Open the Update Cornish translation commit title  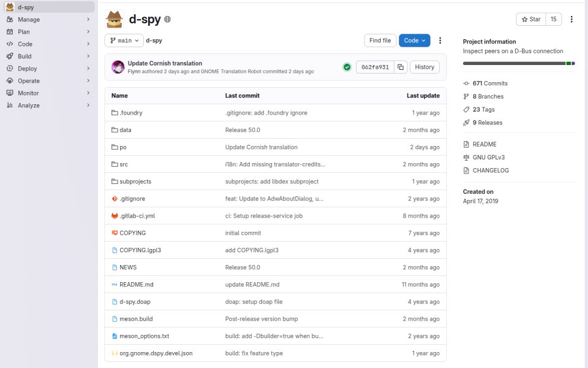coord(165,63)
